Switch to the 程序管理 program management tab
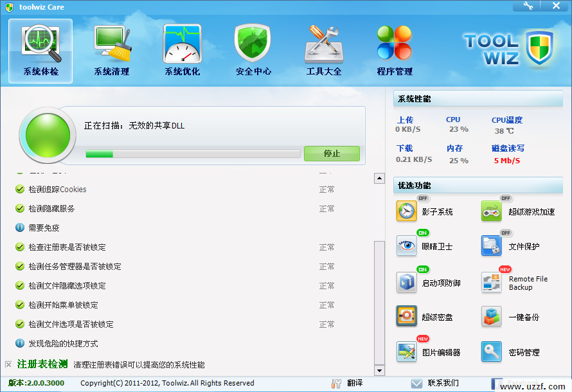This screenshot has width=572, height=392. pos(395,51)
